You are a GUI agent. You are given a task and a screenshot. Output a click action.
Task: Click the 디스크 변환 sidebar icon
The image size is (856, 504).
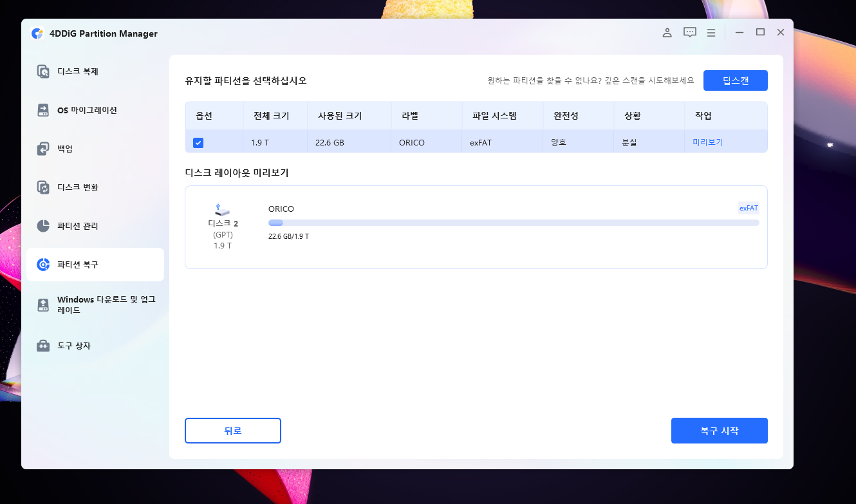coord(43,187)
